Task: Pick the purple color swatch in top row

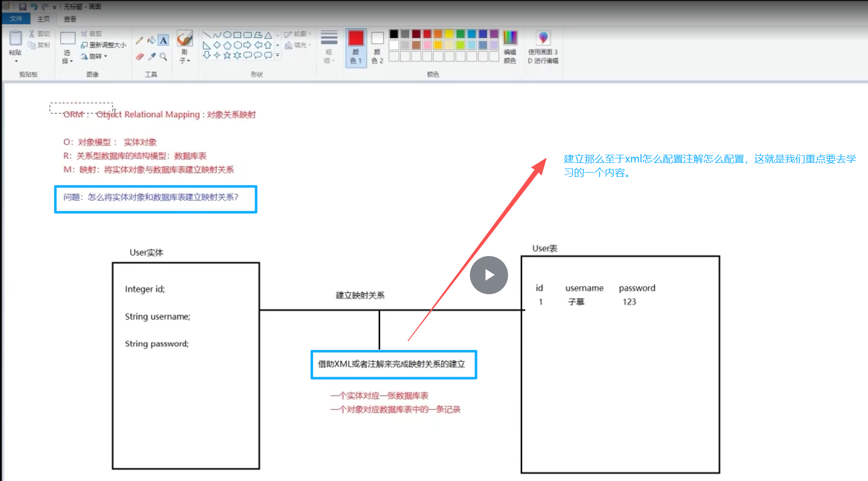Action: (493, 34)
